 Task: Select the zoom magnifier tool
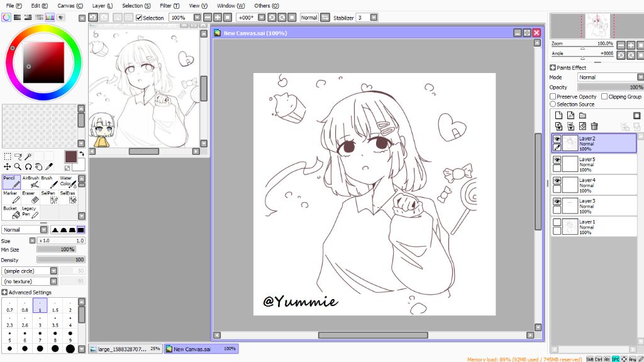(18, 167)
